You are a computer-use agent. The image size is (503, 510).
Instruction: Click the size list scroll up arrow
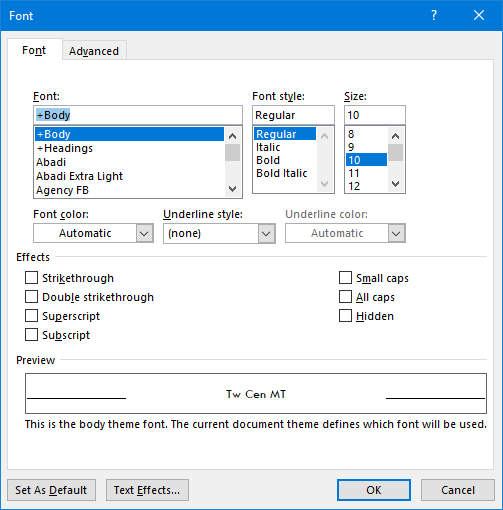click(396, 136)
